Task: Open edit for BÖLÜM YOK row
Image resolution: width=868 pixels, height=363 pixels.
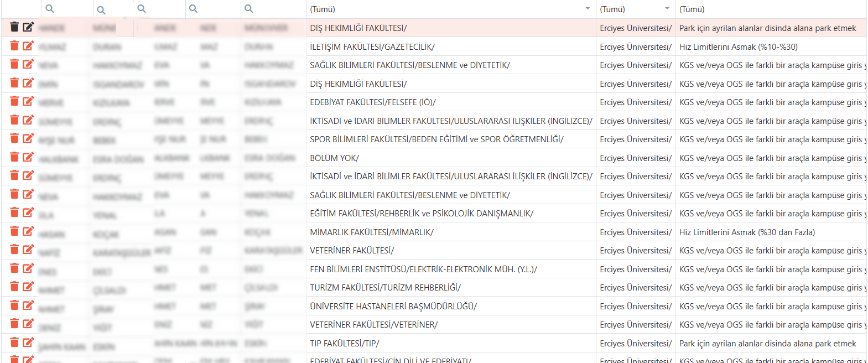Action: click(x=28, y=157)
